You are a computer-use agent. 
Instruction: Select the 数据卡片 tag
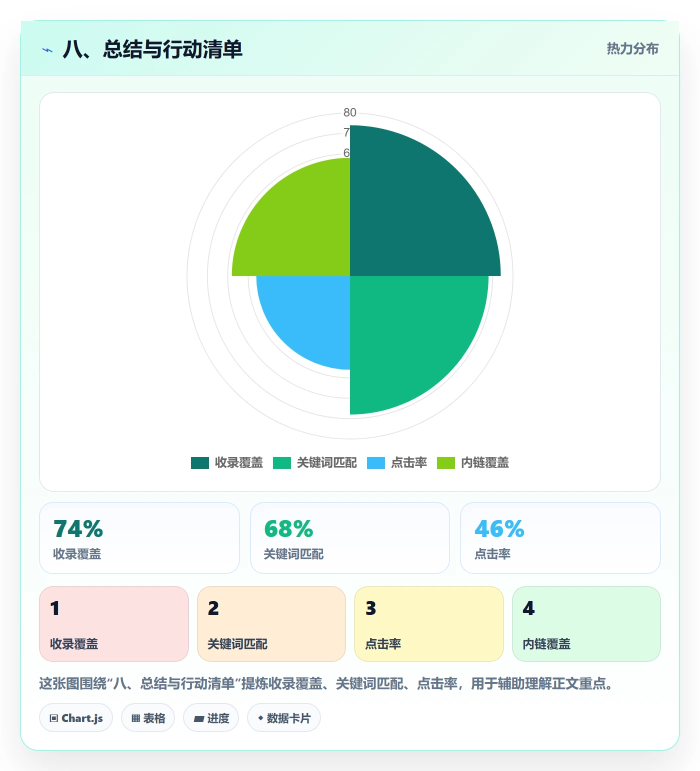pyautogui.click(x=284, y=718)
